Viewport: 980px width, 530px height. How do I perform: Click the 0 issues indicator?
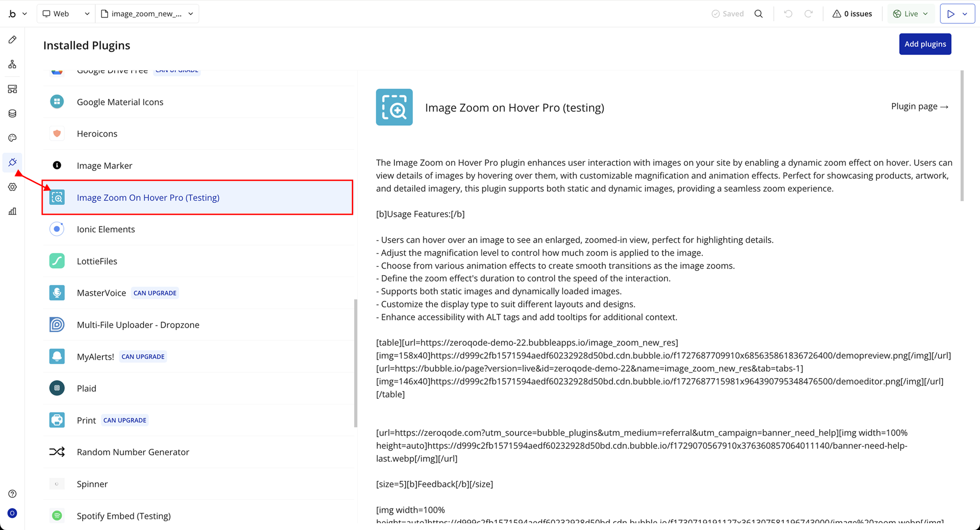(852, 14)
